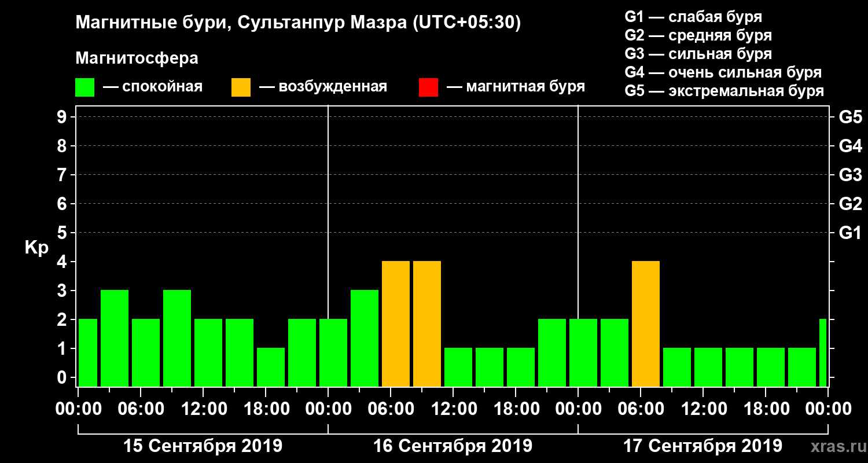
Task: Click the 'Kp' axis label
Action: pyautogui.click(x=36, y=248)
